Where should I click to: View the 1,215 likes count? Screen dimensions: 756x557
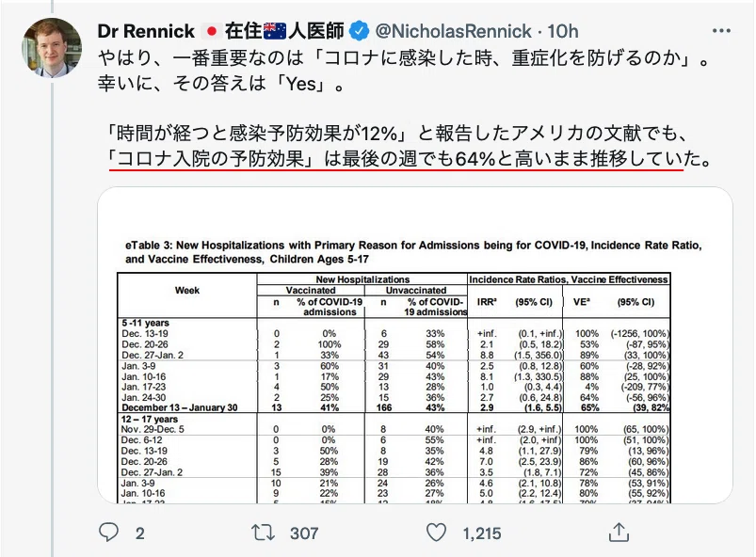(x=482, y=533)
